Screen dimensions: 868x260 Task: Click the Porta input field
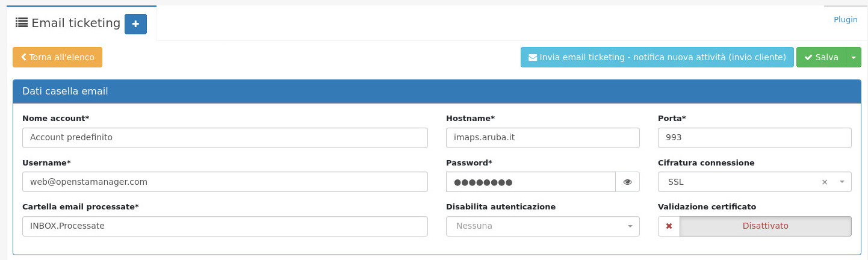coord(754,137)
